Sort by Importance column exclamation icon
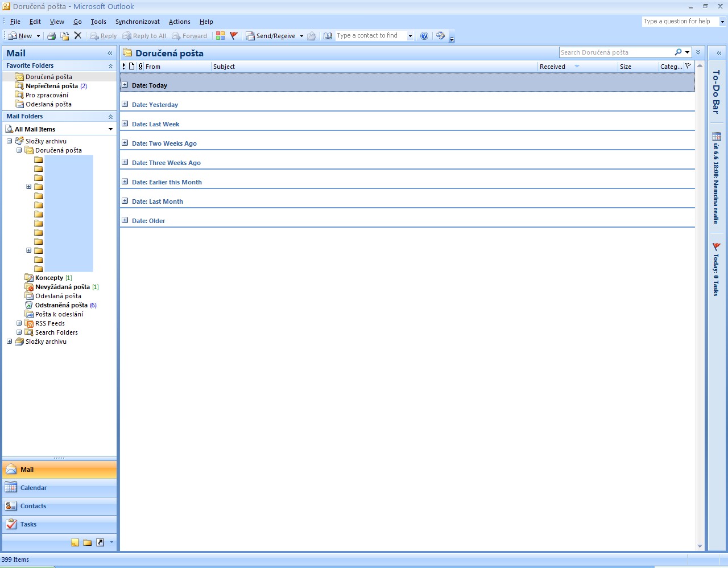The width and height of the screenshot is (728, 568). [124, 67]
